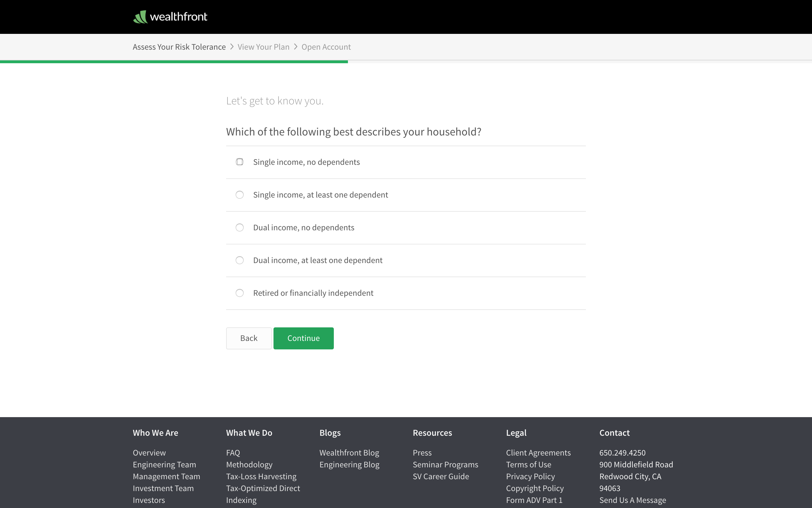Image resolution: width=812 pixels, height=508 pixels.
Task: Open Copyright Policy link
Action: [535, 488]
